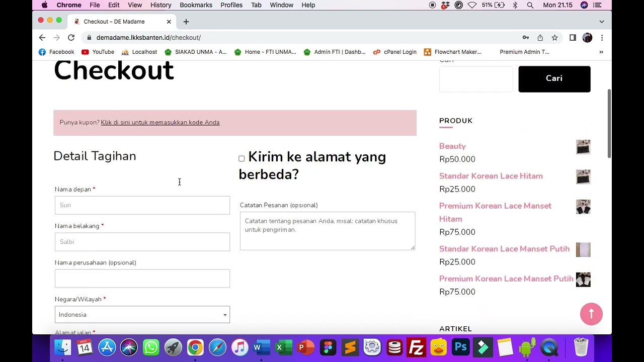Image resolution: width=644 pixels, height=362 pixels.
Task: Focus the Nama belakang field
Action: [142, 242]
